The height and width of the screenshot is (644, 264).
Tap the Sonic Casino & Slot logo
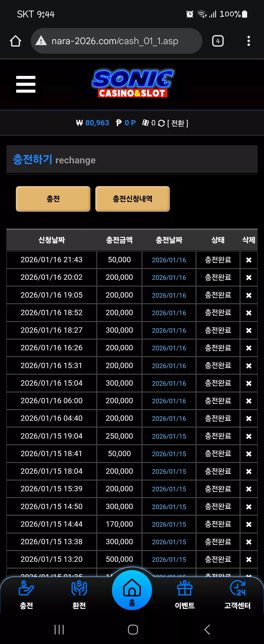[132, 83]
